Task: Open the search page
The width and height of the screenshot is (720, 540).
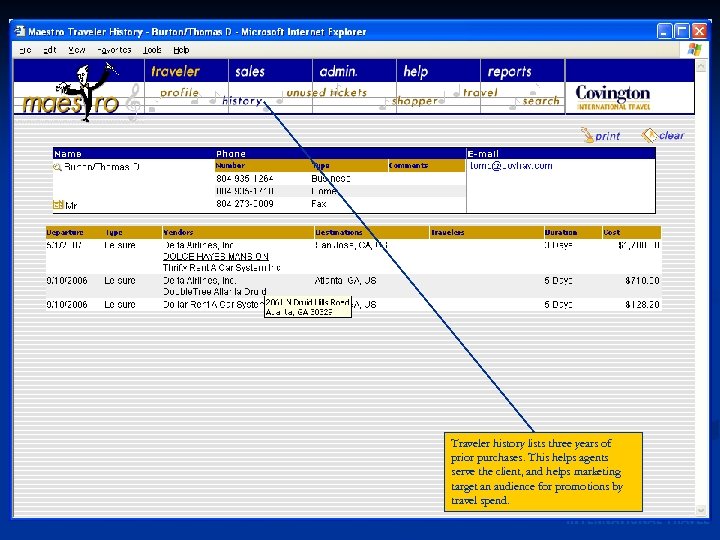Action: tap(541, 101)
